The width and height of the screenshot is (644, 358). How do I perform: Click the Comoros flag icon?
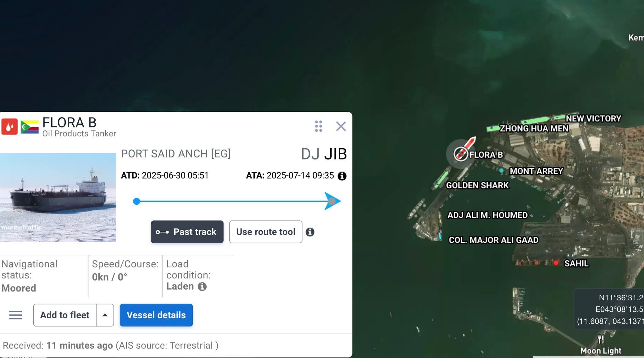[x=30, y=127]
